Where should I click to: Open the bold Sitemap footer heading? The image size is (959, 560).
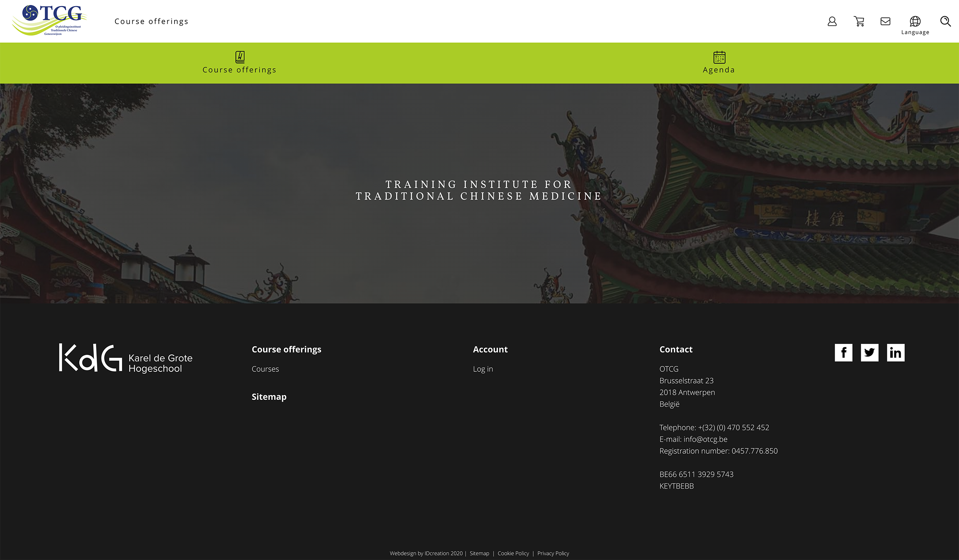(x=269, y=397)
